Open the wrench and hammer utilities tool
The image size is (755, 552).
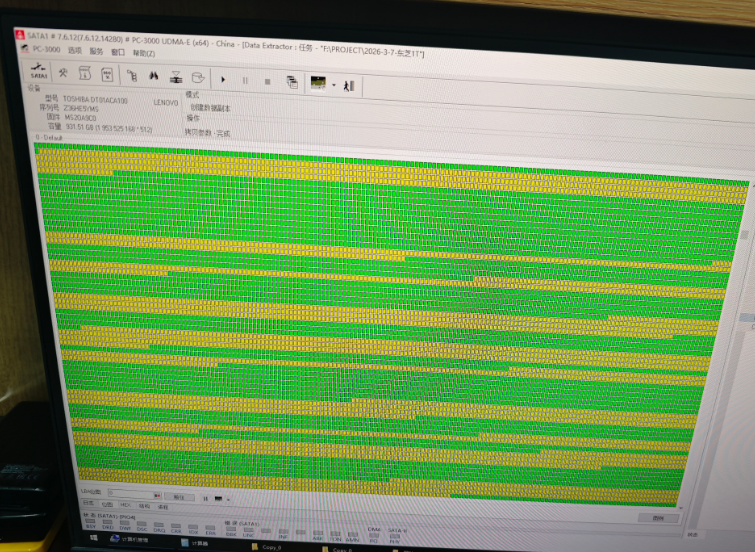(62, 74)
